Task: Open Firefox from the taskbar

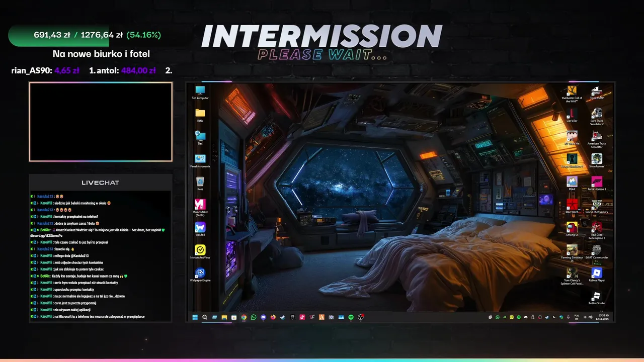Action: (x=273, y=317)
